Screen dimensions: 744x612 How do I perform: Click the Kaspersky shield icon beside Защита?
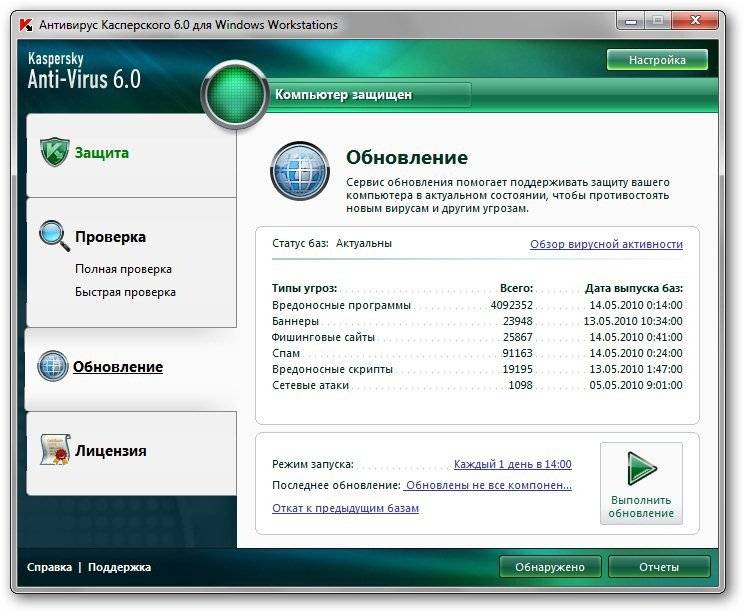[x=55, y=152]
